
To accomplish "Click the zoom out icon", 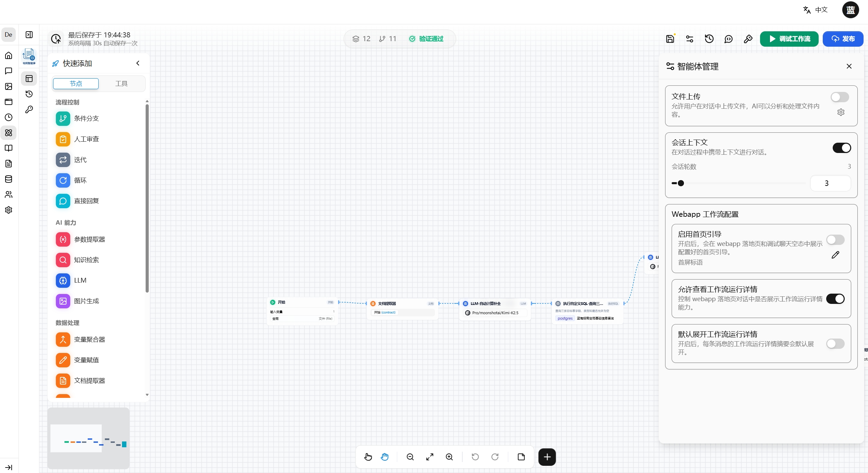I will [410, 457].
